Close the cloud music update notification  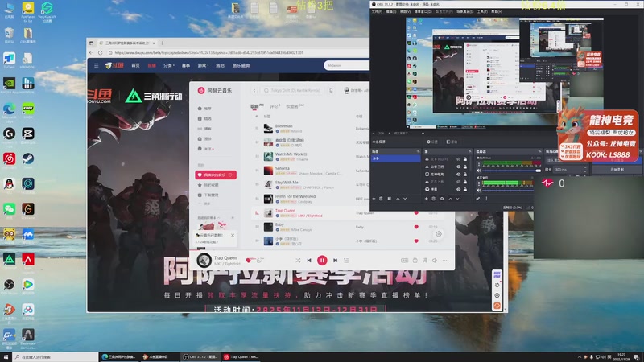point(233,235)
